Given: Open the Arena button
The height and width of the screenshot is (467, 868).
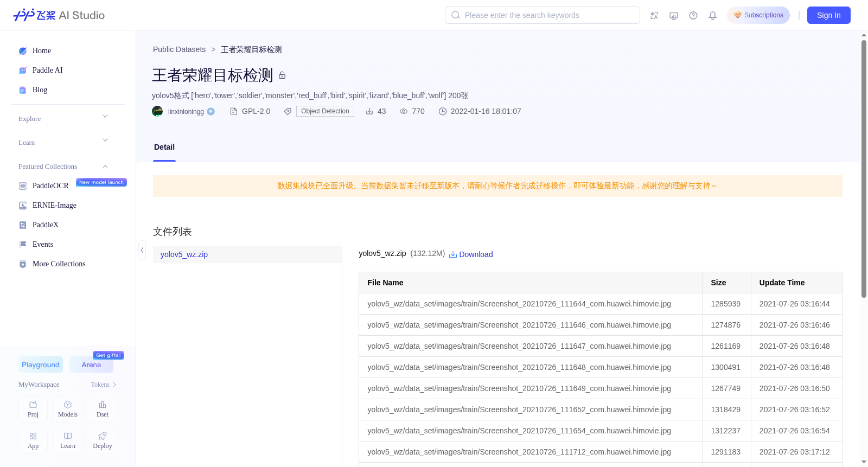Looking at the screenshot, I should click(x=91, y=364).
